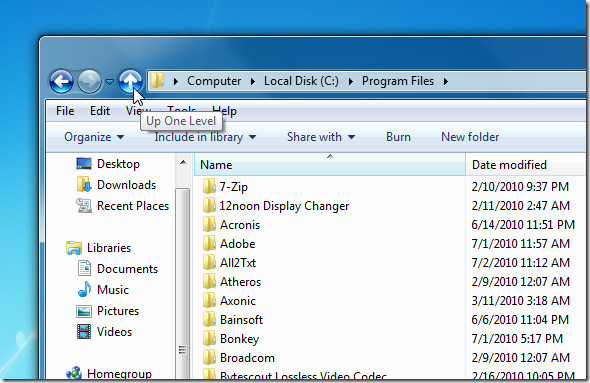The width and height of the screenshot is (590, 383).
Task: Expand the arrow after Program Files
Action: (x=446, y=81)
